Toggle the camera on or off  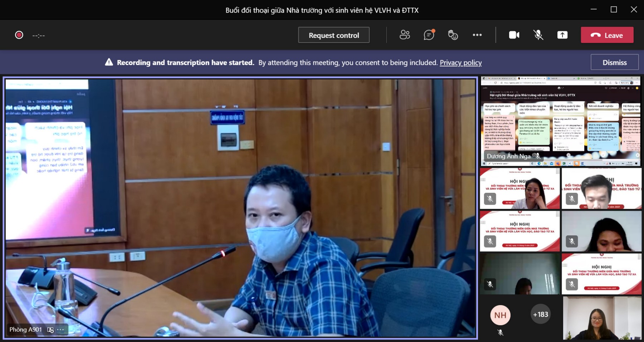click(x=514, y=35)
